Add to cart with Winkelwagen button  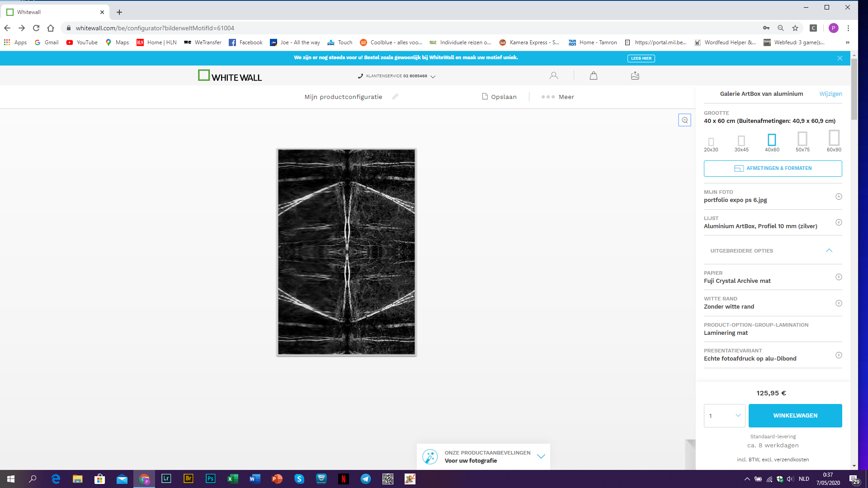click(795, 416)
